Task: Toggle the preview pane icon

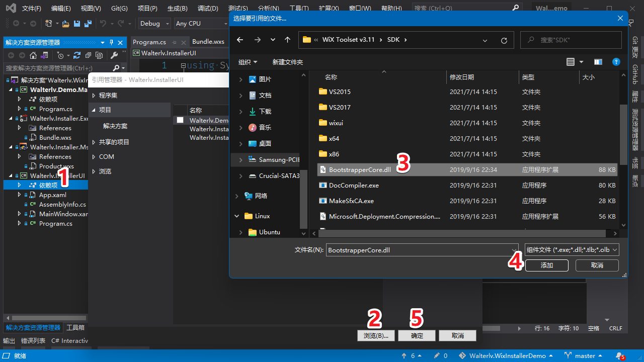Action: click(x=598, y=62)
